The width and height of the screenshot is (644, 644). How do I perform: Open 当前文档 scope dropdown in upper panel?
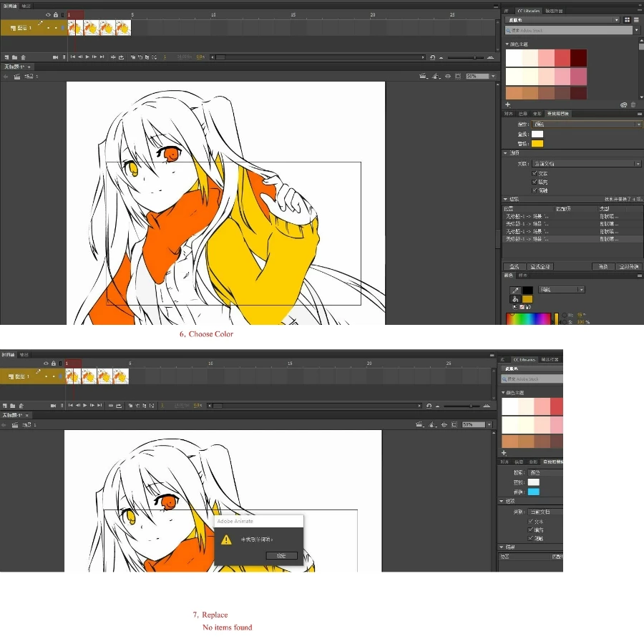(587, 163)
